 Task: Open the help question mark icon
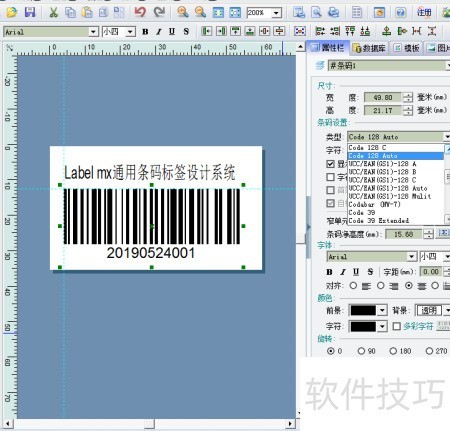(400, 13)
